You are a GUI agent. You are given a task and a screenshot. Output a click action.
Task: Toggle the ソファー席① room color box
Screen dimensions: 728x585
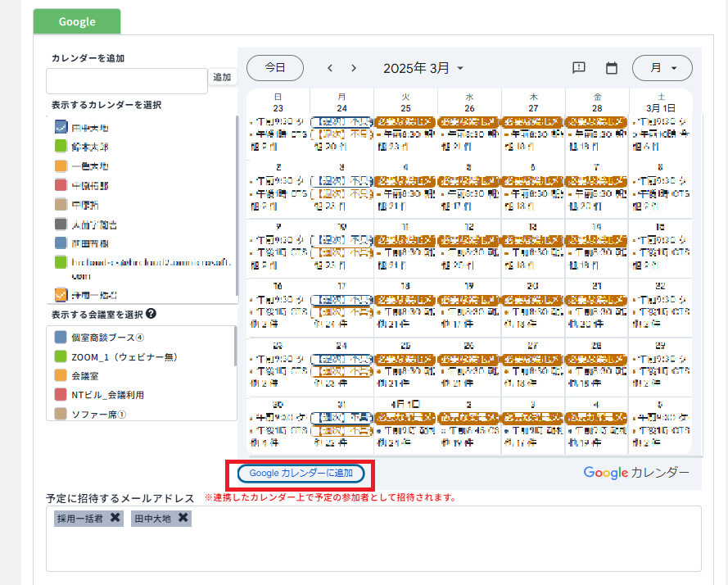pos(61,414)
